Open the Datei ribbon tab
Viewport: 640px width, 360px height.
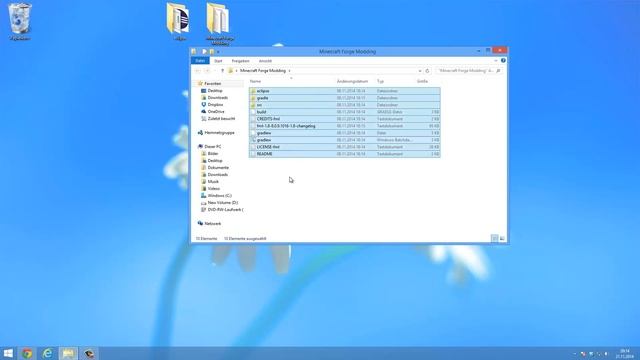pos(200,61)
